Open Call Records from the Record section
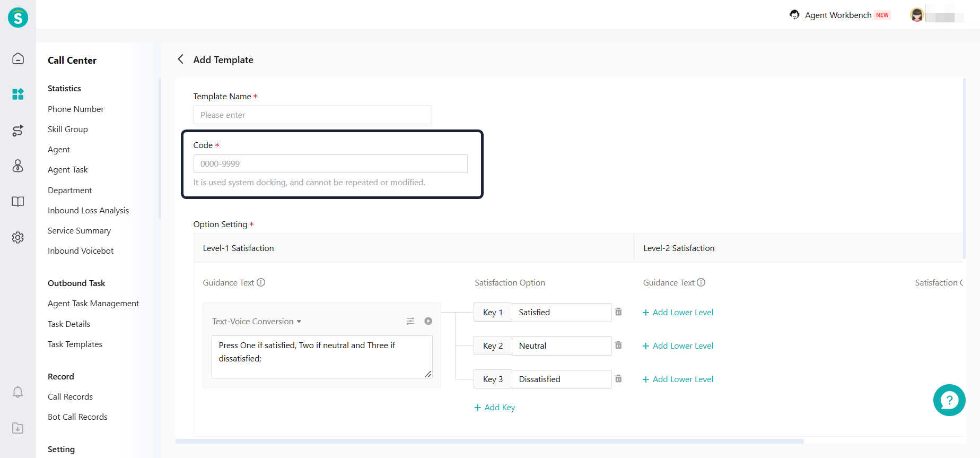This screenshot has width=980, height=458. coord(70,396)
